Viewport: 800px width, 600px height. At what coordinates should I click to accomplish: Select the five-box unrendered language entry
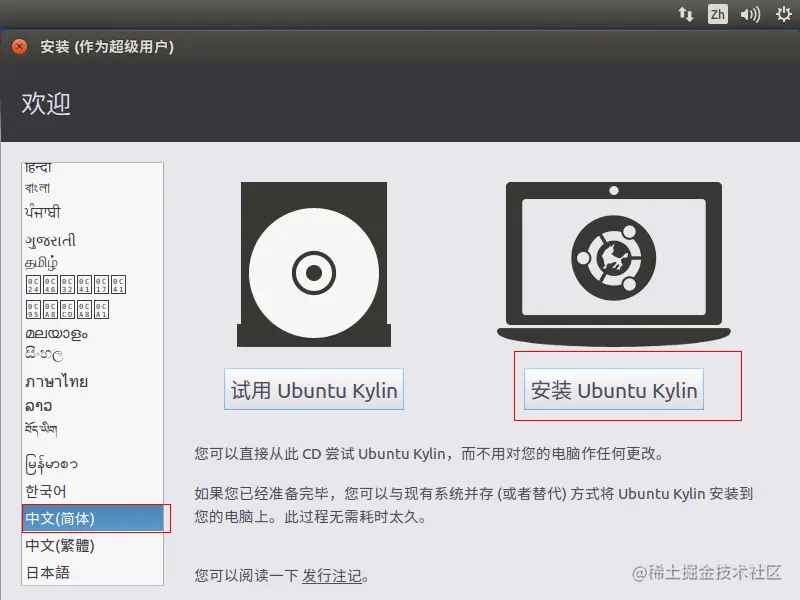pos(93,309)
